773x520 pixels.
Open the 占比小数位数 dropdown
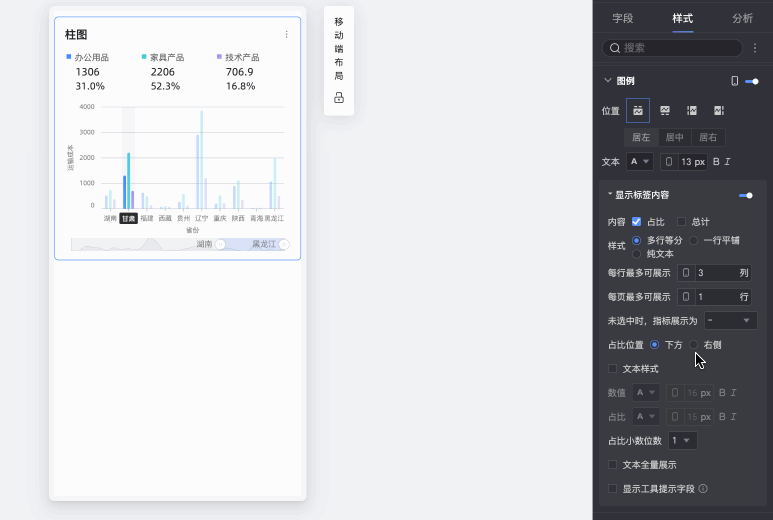682,441
